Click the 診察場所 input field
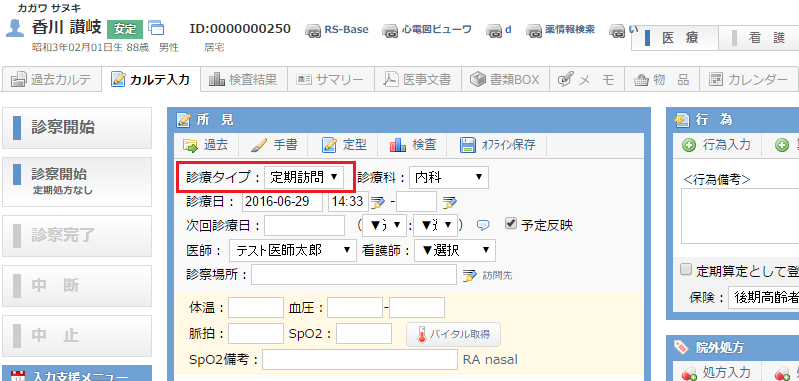Image resolution: width=799 pixels, height=381 pixels. pyautogui.click(x=354, y=275)
